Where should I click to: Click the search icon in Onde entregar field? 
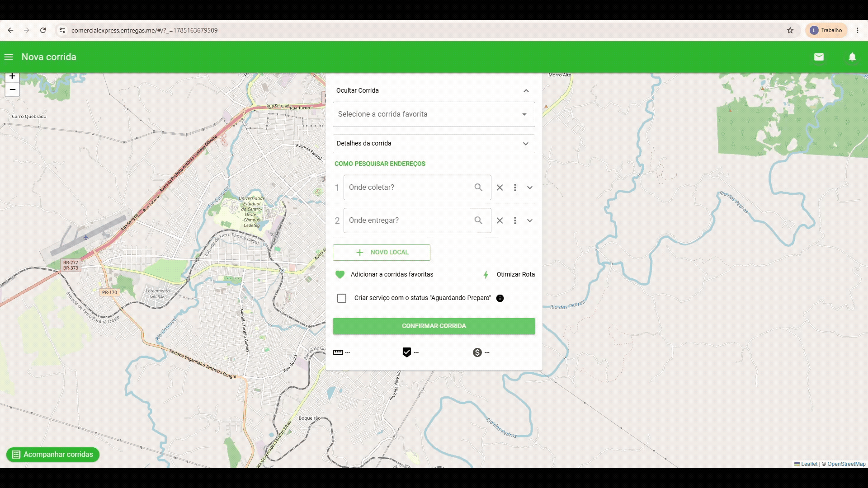point(478,221)
